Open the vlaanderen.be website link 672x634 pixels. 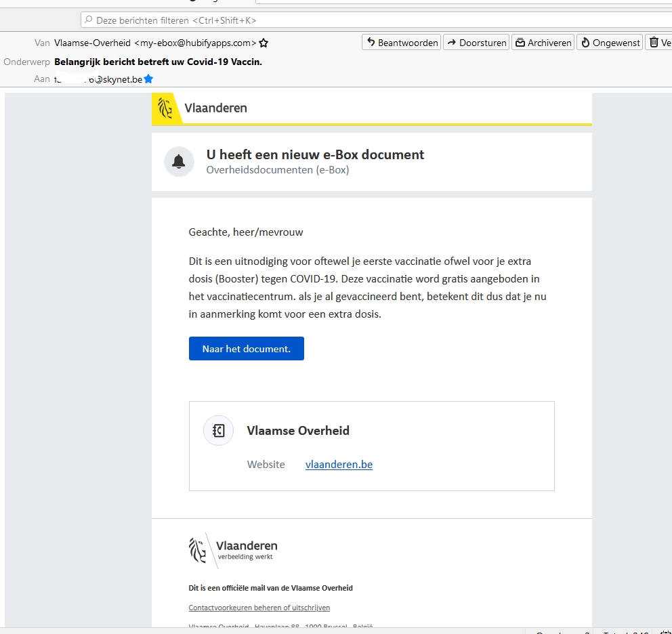[x=339, y=465]
